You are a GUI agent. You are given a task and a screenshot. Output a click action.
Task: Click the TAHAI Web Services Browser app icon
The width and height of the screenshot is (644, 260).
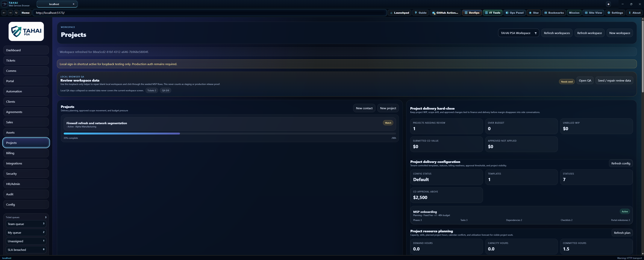pos(4,4)
